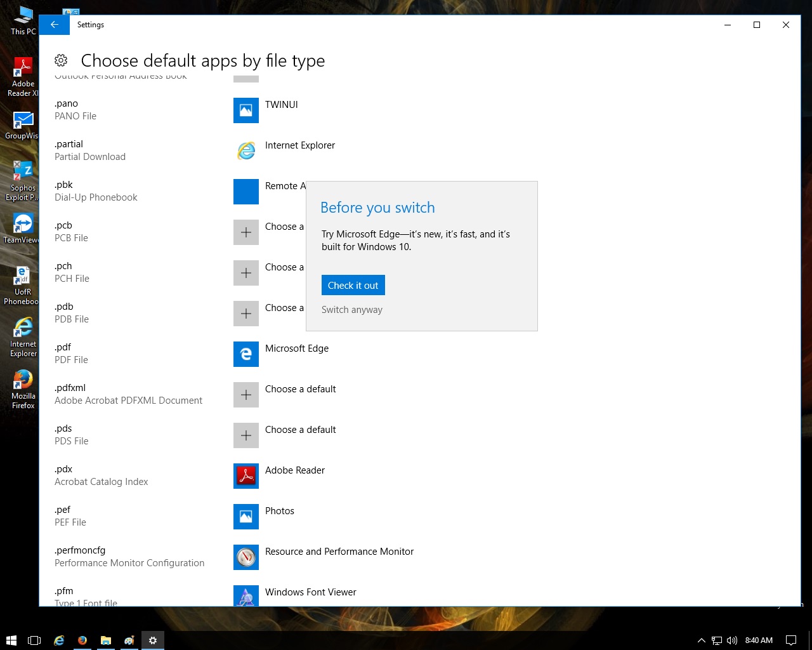The width and height of the screenshot is (812, 650).
Task: Click Photos default app for .pef
Action: [280, 511]
